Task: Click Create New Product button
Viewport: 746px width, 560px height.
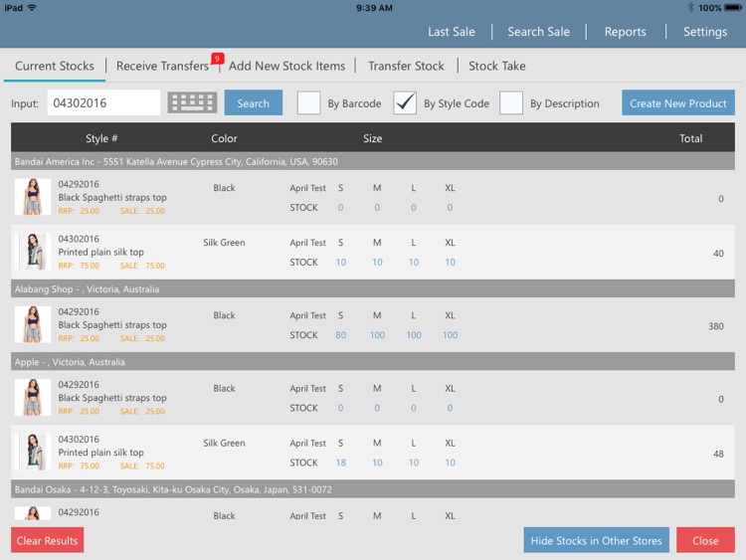Action: coord(678,102)
